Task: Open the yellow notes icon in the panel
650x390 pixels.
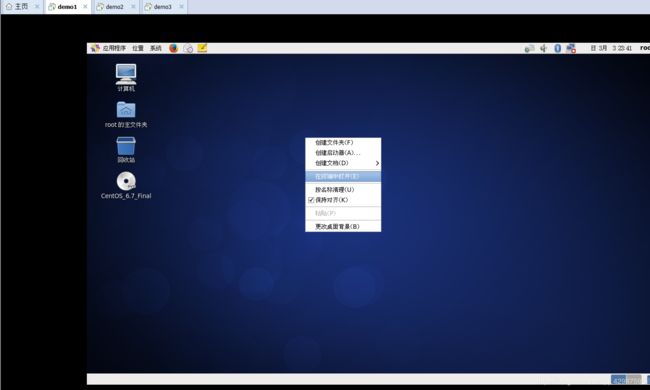Action: click(202, 48)
